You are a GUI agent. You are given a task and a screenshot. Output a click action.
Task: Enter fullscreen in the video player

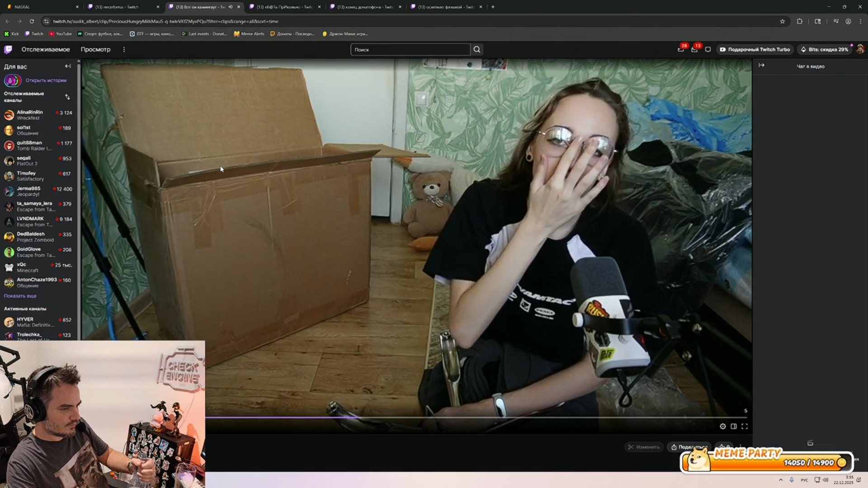click(744, 426)
